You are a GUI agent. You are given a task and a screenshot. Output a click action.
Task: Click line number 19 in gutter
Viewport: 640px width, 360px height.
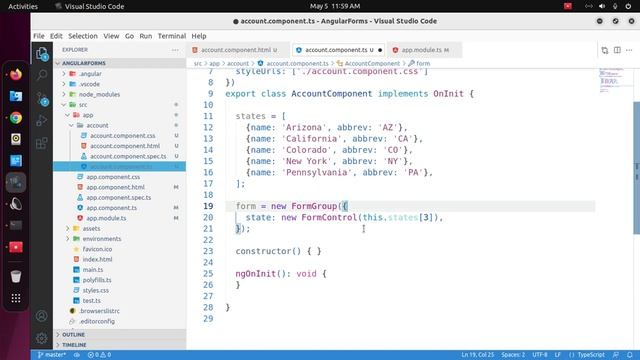208,206
